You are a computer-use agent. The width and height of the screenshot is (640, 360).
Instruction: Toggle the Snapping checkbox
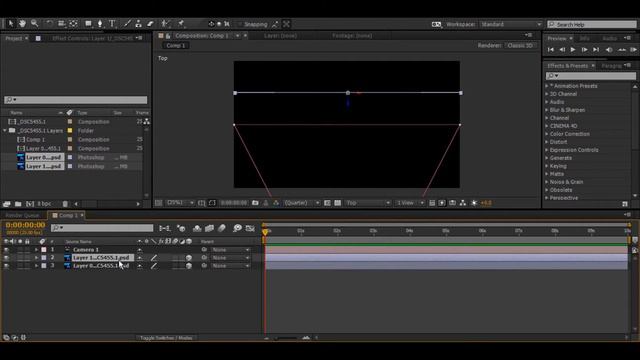click(240, 24)
